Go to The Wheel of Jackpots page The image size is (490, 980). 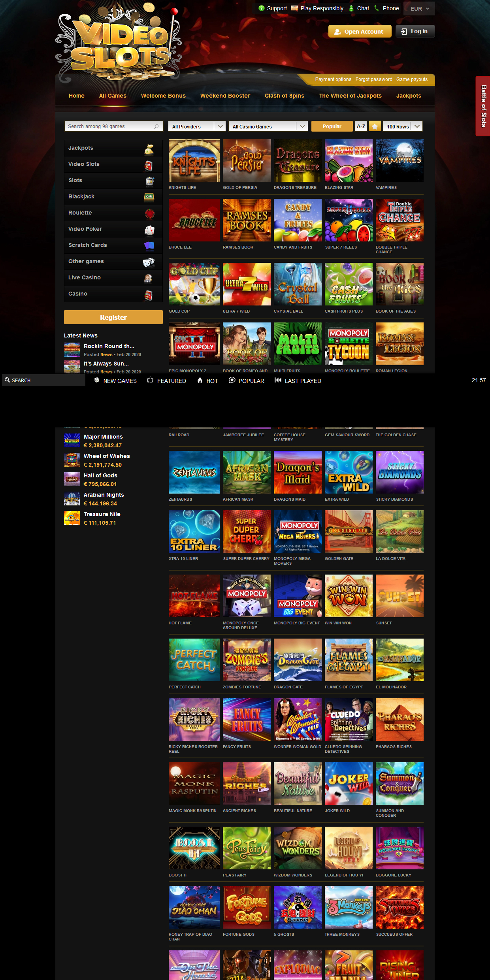point(350,96)
